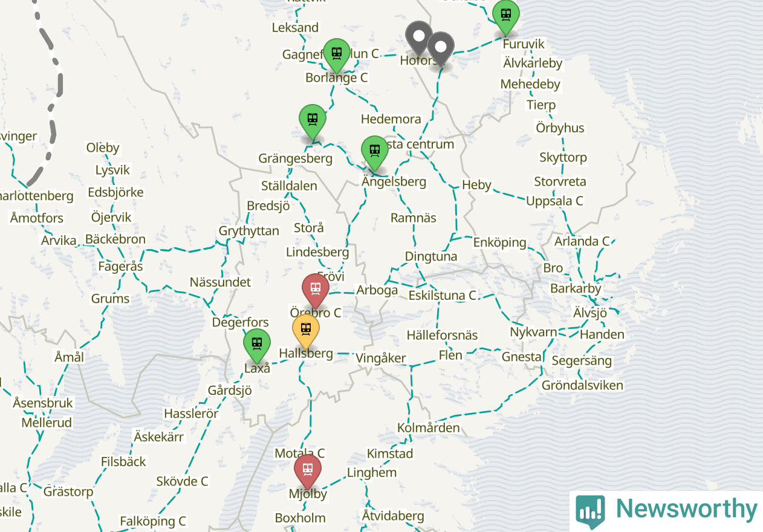The height and width of the screenshot is (532, 763).
Task: Click the Arlanda C station label
Action: (582, 241)
